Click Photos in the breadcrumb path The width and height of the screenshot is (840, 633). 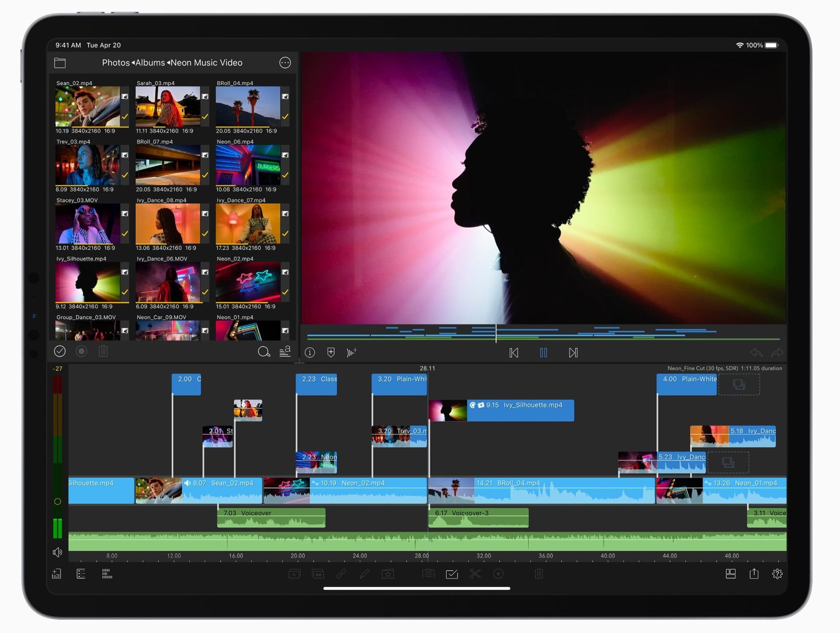coord(116,63)
